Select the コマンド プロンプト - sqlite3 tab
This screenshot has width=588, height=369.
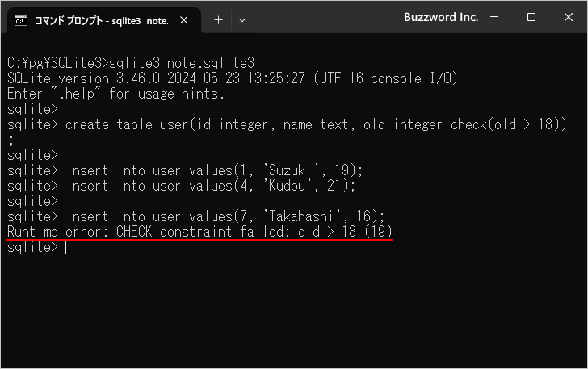tap(101, 20)
